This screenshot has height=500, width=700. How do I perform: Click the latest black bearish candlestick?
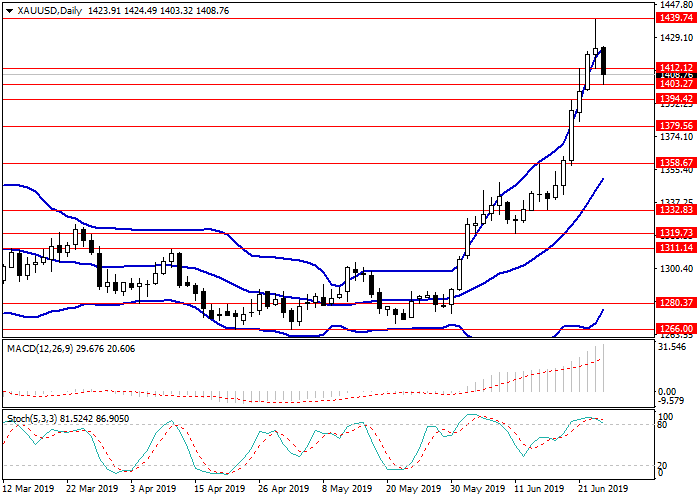pos(604,60)
